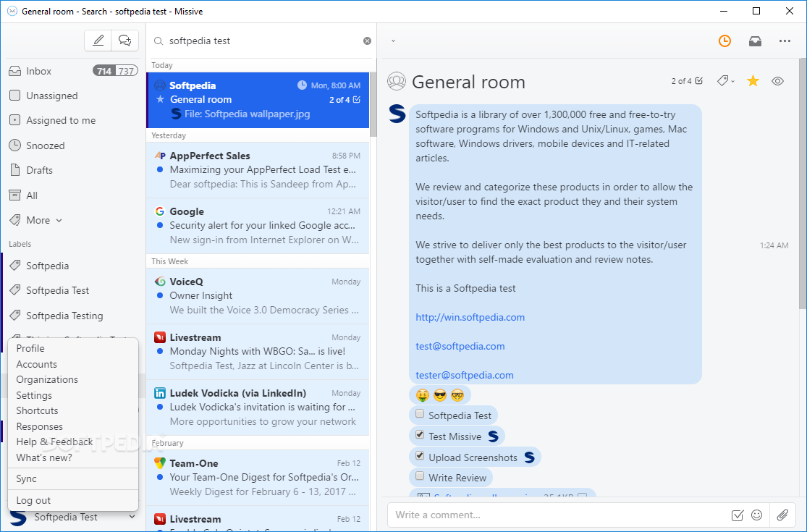The height and width of the screenshot is (532, 807).
Task: Collapse the Softpedia Test account dropdown
Action: point(132,517)
